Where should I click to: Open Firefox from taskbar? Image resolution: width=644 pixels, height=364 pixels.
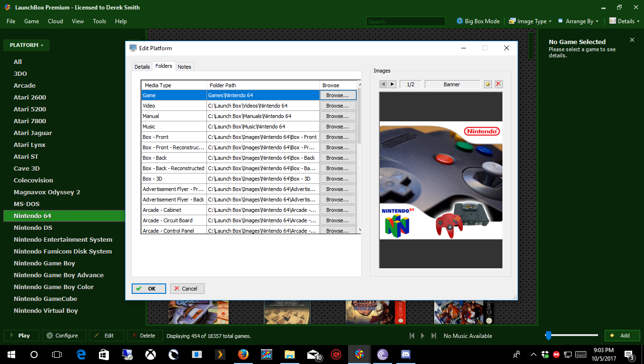tap(243, 355)
